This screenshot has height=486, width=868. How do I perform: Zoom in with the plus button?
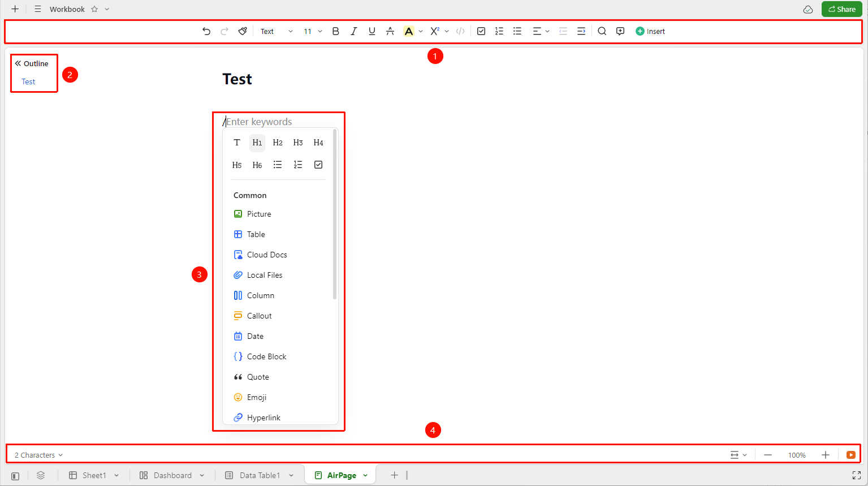(x=826, y=455)
